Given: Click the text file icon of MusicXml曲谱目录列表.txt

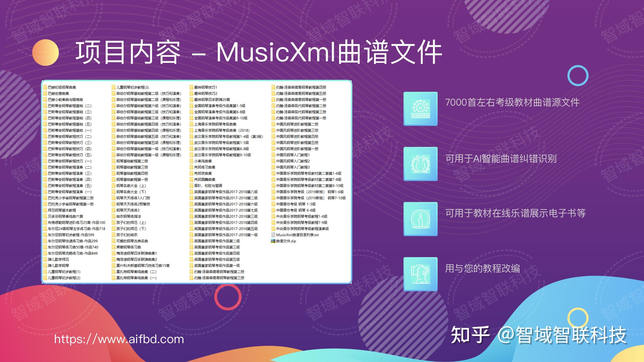Looking at the screenshot, I should [x=273, y=235].
